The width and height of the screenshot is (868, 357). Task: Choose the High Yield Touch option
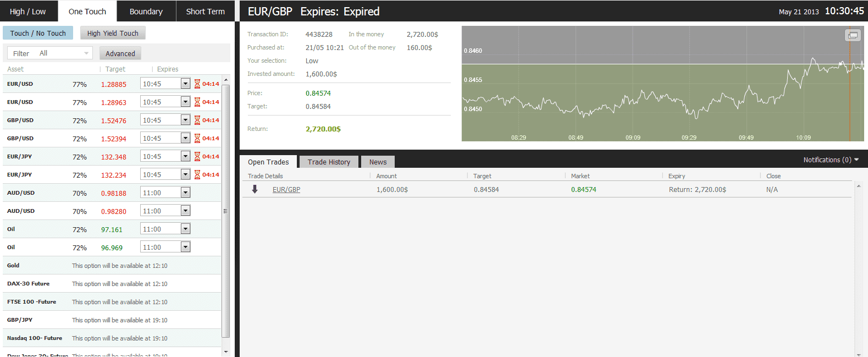pyautogui.click(x=113, y=33)
